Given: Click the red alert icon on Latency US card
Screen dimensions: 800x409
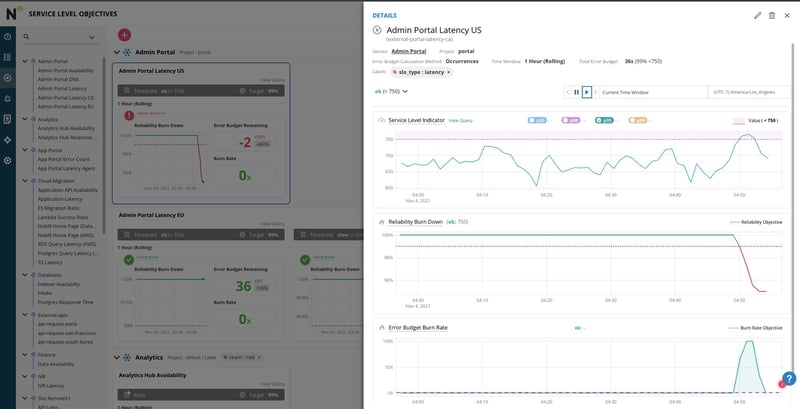Looking at the screenshot, I should click(x=129, y=116).
